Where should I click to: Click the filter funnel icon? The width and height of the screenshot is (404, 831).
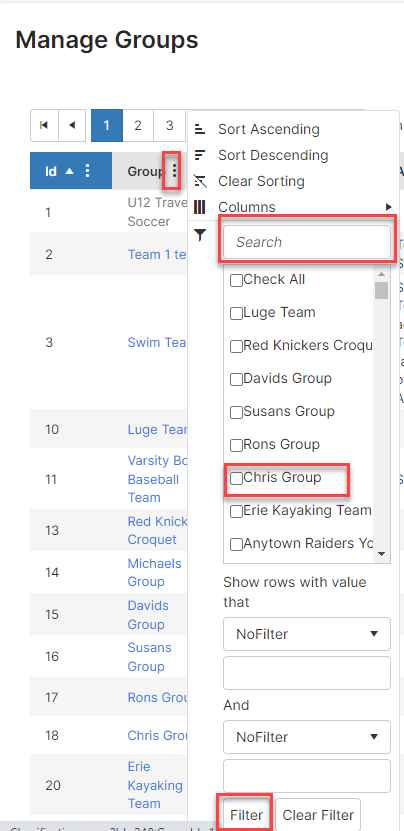(x=200, y=235)
